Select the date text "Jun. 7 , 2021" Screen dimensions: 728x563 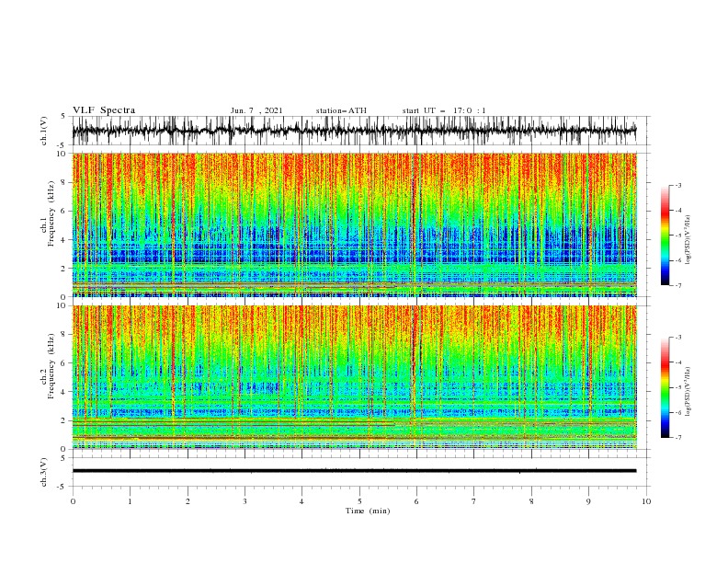(256, 110)
